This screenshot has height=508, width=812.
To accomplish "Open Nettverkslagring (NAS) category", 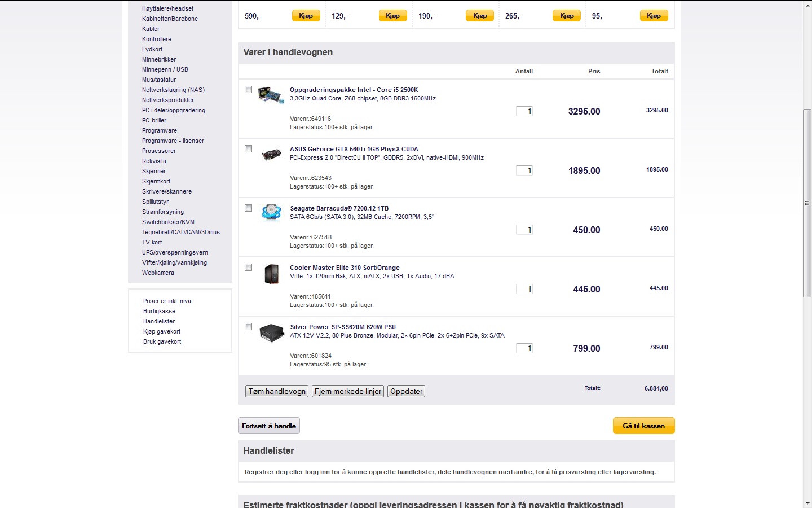I will (173, 90).
